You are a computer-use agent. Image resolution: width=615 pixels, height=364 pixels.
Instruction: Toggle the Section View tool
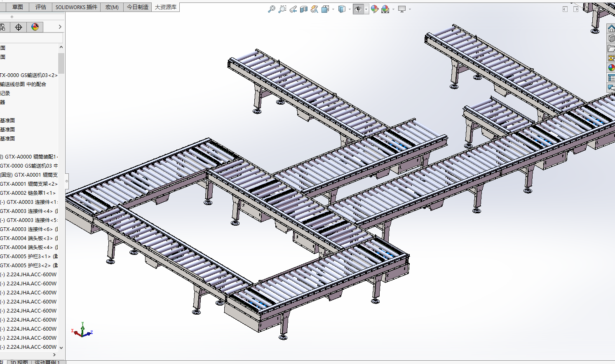pos(304,9)
